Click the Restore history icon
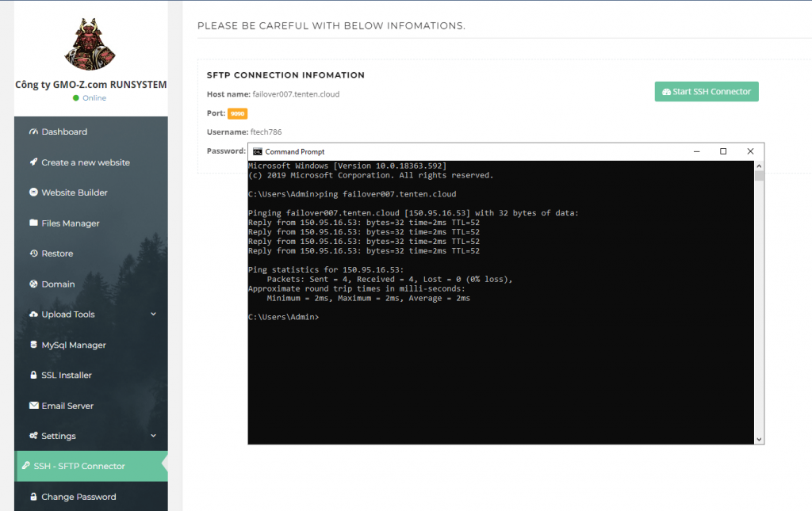Image resolution: width=812 pixels, height=511 pixels. coord(34,254)
